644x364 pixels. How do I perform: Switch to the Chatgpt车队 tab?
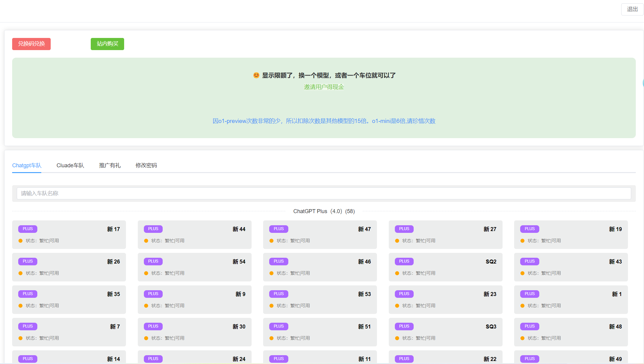click(27, 165)
